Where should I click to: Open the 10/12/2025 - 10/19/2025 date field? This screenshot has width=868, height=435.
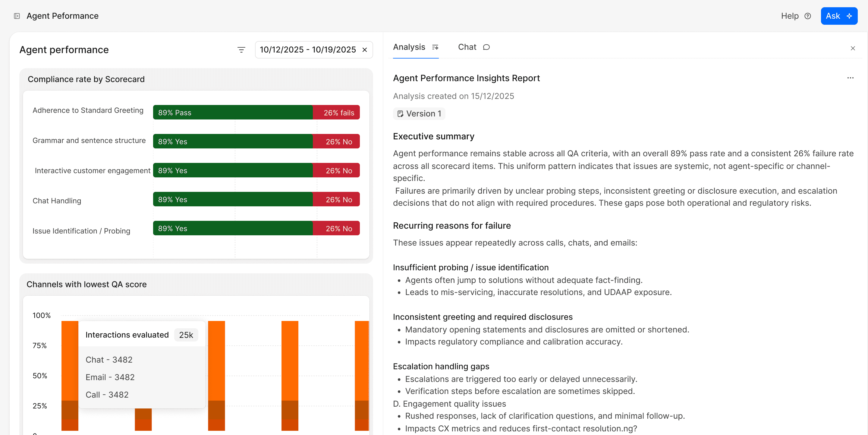[307, 49]
